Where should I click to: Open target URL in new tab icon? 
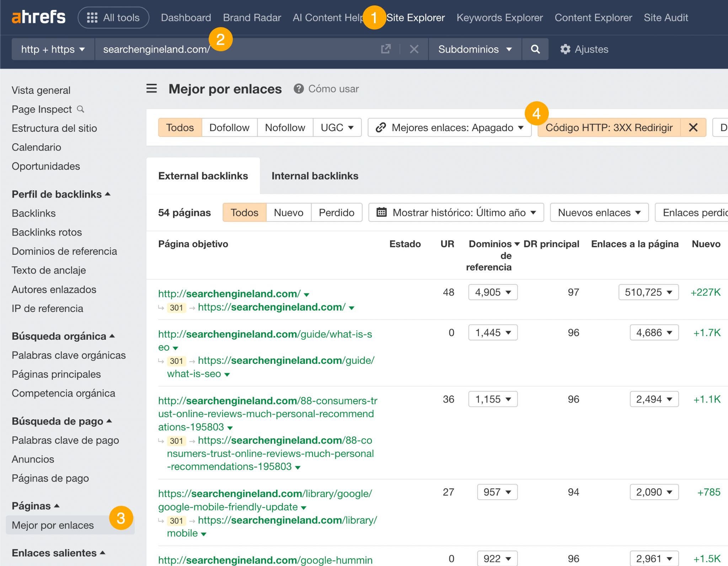(x=385, y=49)
